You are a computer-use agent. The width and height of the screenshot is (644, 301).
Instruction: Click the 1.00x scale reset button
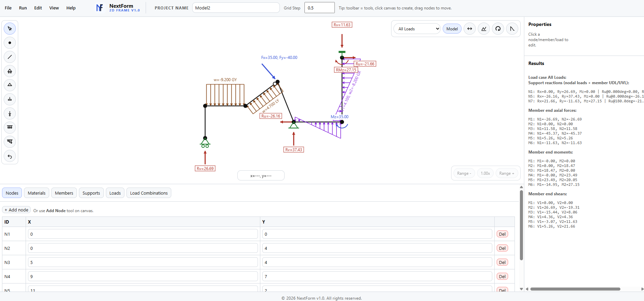[x=485, y=173]
